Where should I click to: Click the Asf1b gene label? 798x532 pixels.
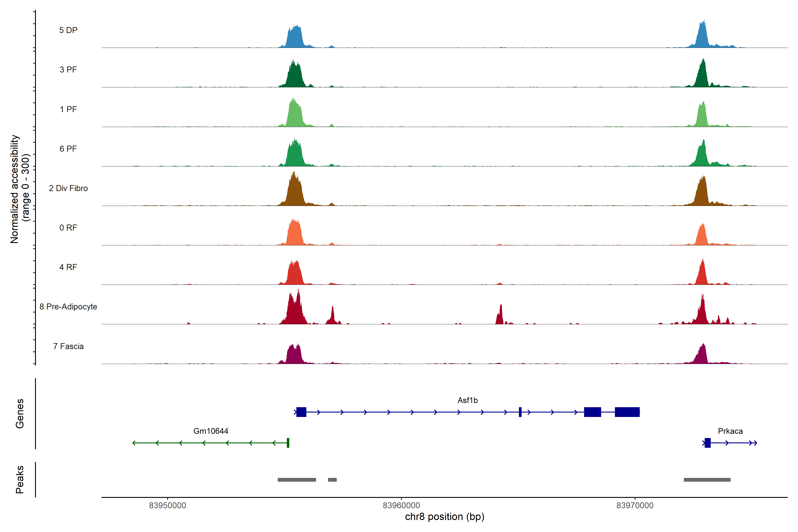pyautogui.click(x=467, y=400)
